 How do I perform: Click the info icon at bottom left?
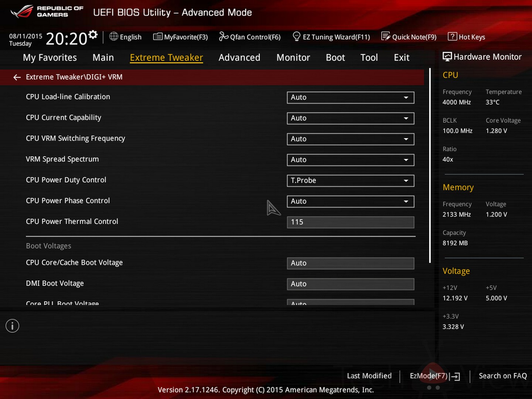pyautogui.click(x=12, y=326)
